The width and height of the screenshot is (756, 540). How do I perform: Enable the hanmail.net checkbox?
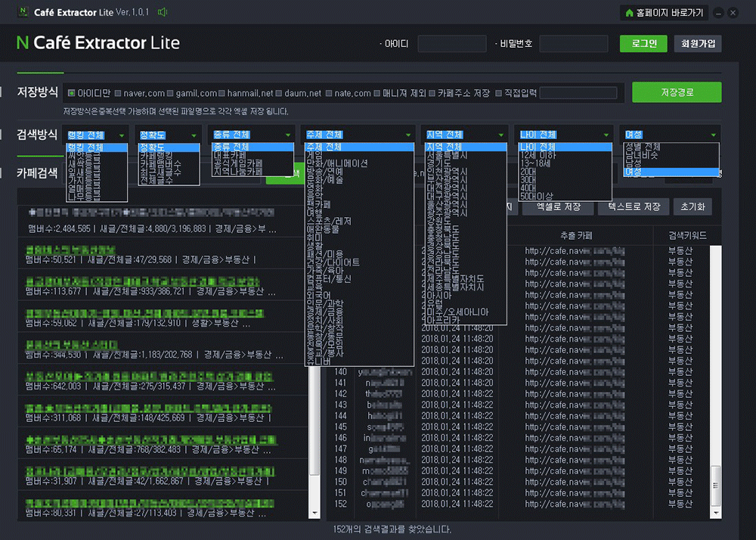[x=222, y=93]
